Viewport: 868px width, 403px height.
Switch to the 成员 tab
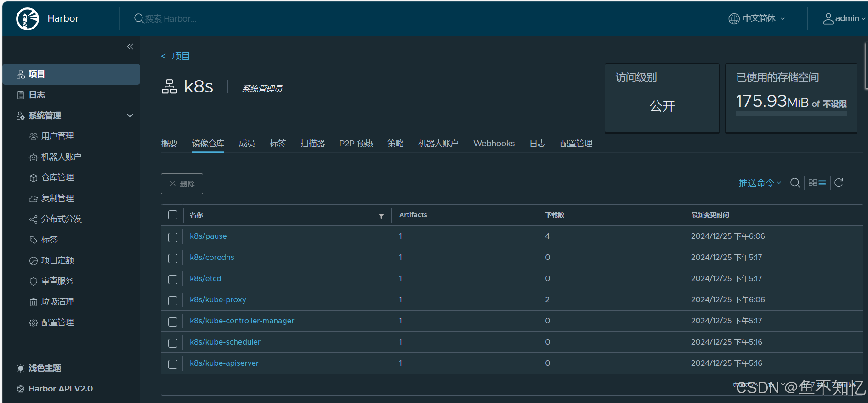247,144
